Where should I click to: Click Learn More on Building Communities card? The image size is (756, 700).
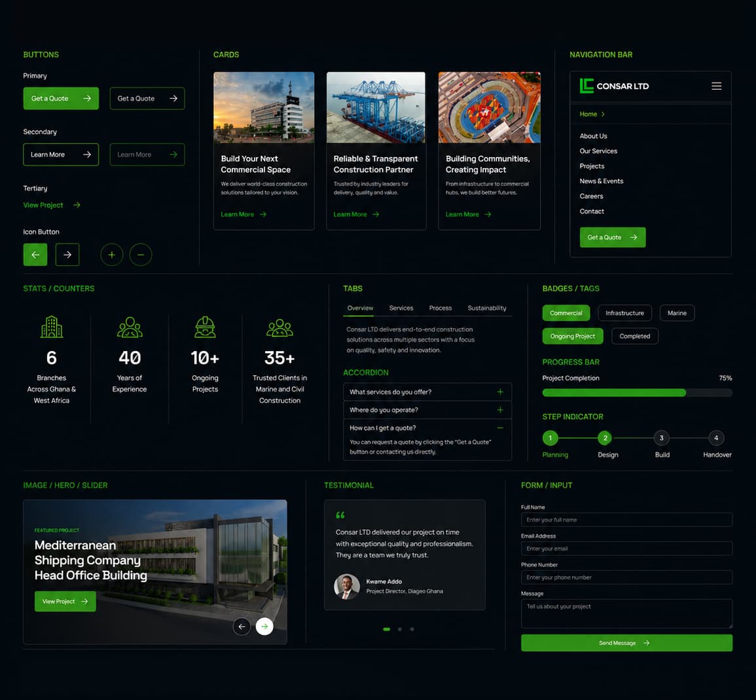(468, 214)
